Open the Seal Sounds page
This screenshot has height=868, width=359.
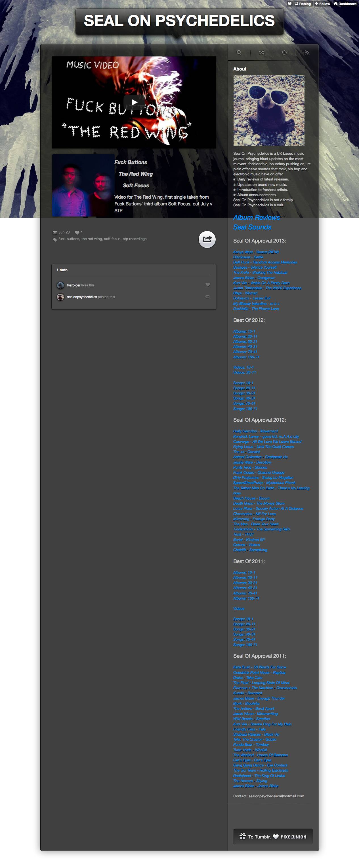click(252, 227)
